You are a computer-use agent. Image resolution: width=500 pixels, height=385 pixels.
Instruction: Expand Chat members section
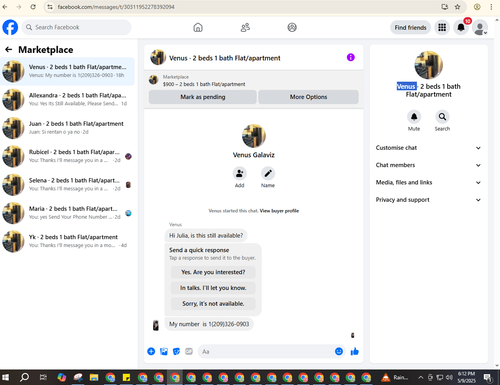point(428,165)
